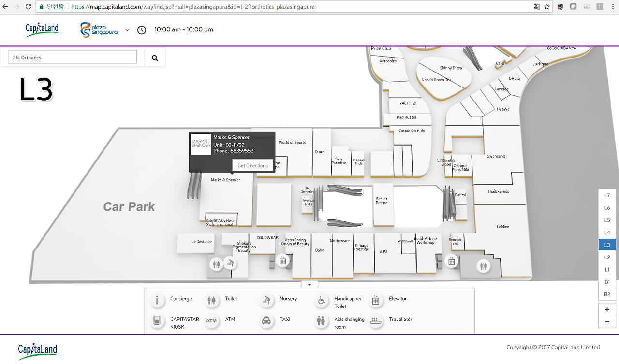This screenshot has width=619, height=364.
Task: Select the Build-A-Bear Workshop store
Action: coord(426,240)
